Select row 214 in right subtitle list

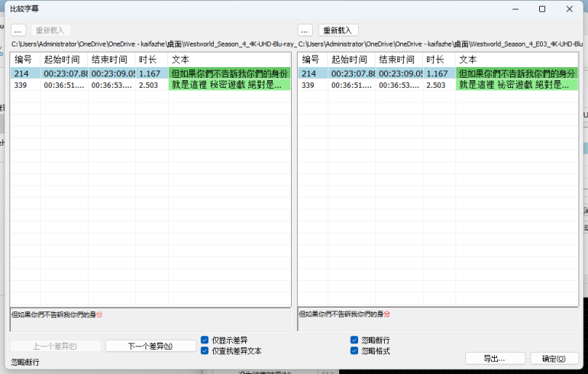[x=438, y=73]
